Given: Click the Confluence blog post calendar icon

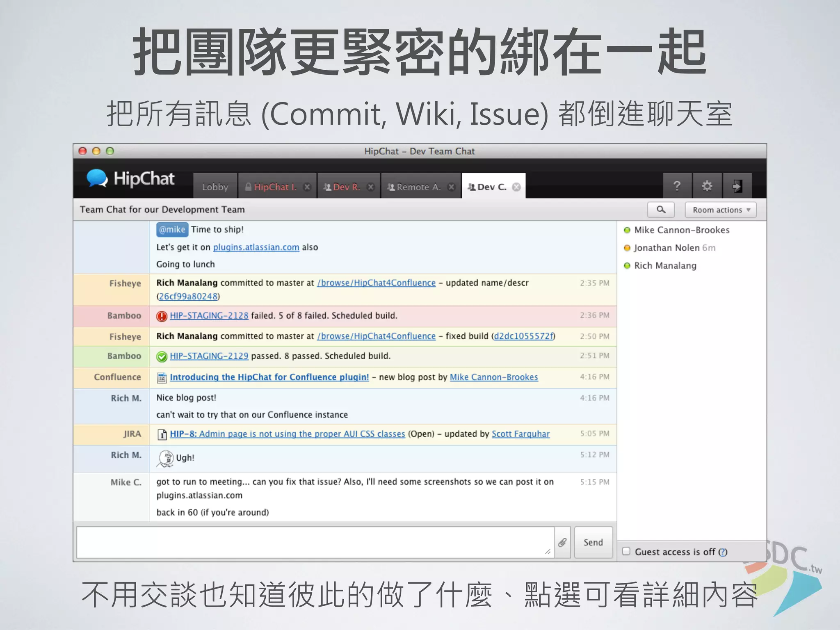Looking at the screenshot, I should pyautogui.click(x=162, y=378).
